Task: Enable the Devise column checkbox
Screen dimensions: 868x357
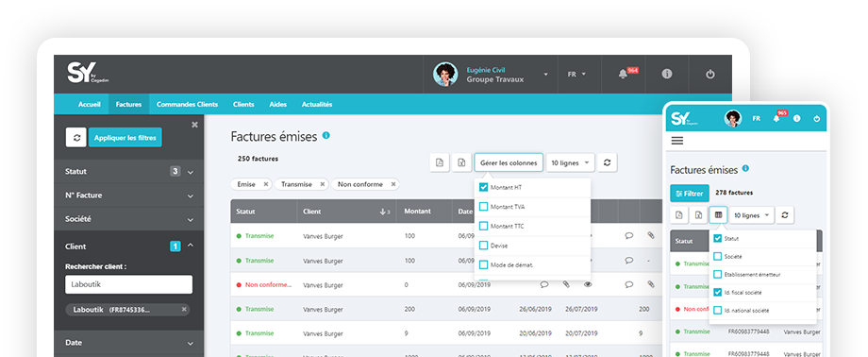Action: pos(483,245)
